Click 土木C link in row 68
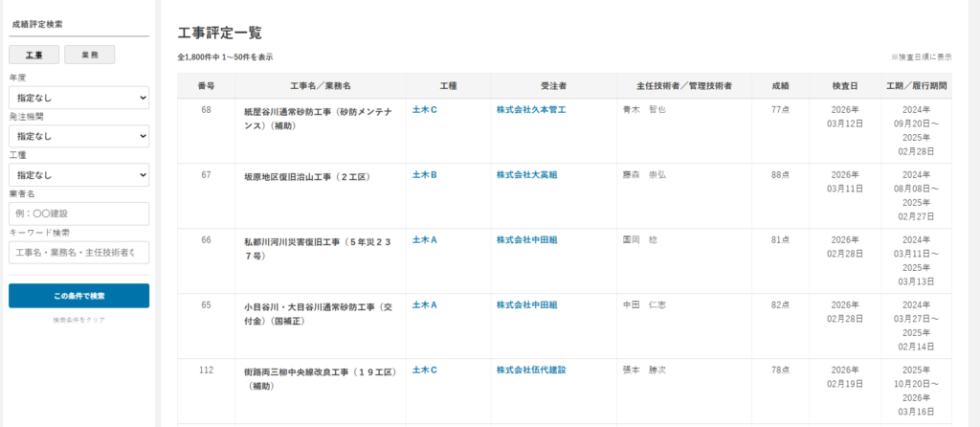The height and width of the screenshot is (427, 980). 424,110
